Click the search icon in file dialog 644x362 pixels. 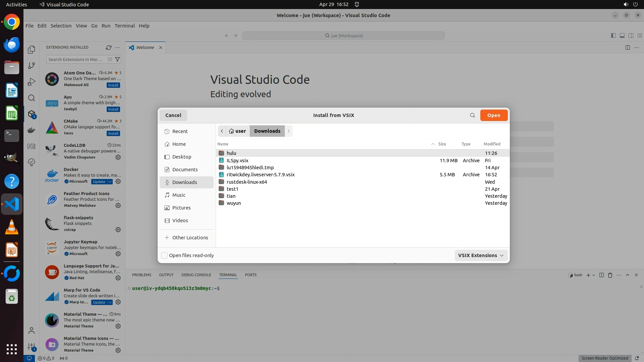click(x=472, y=115)
